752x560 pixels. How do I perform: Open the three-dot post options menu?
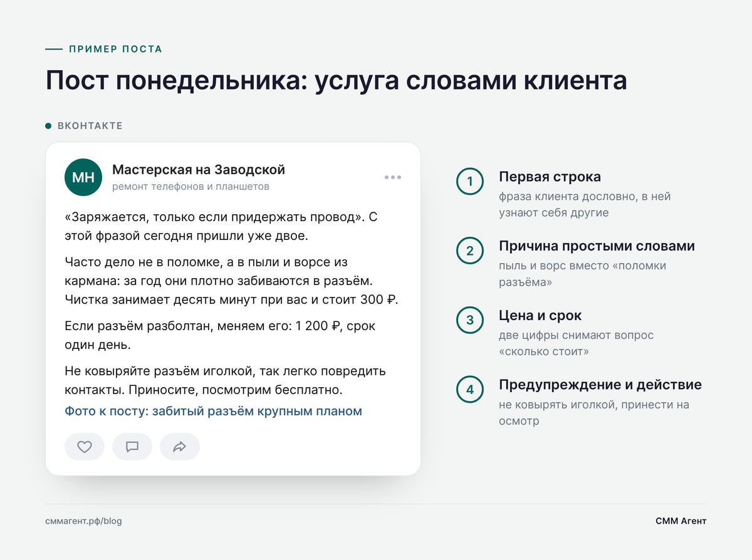point(393,177)
